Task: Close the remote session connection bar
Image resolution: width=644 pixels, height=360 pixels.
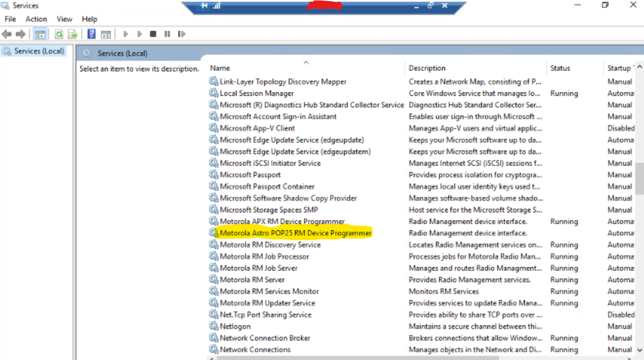Action: [445, 6]
